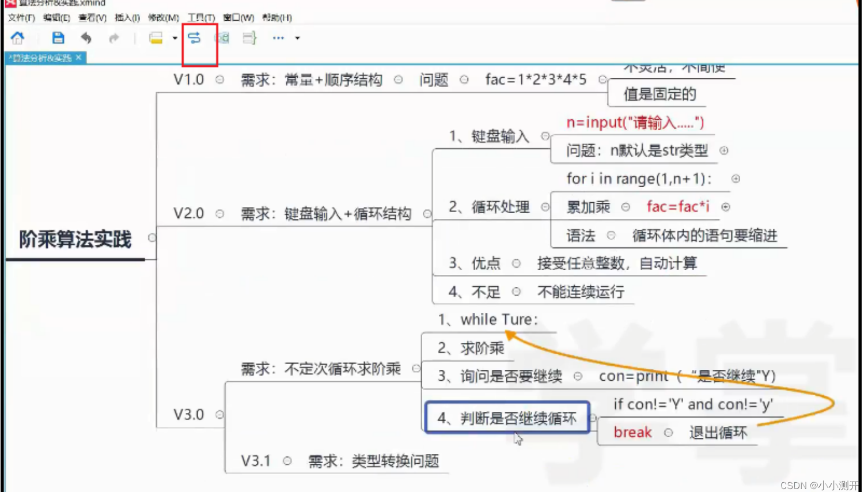The width and height of the screenshot is (868, 496).
Task: Select the relationship tool highlighted in red
Action: [195, 37]
